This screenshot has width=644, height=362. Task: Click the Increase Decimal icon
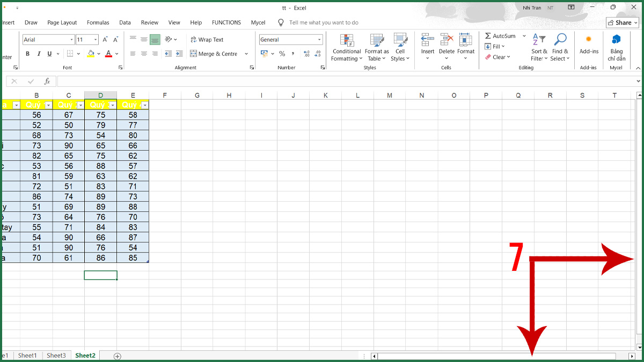click(305, 54)
